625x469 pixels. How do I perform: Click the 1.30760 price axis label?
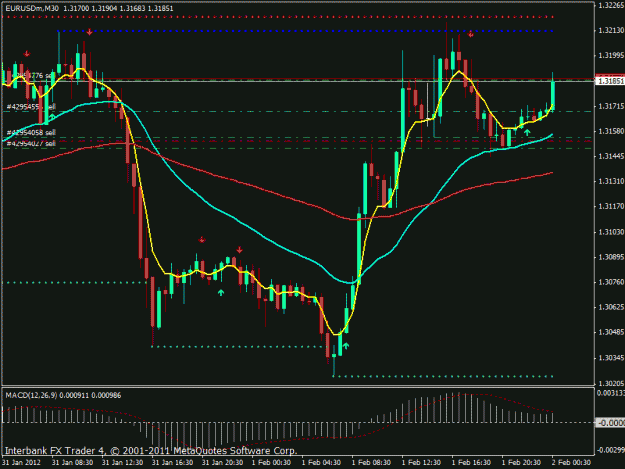click(611, 282)
